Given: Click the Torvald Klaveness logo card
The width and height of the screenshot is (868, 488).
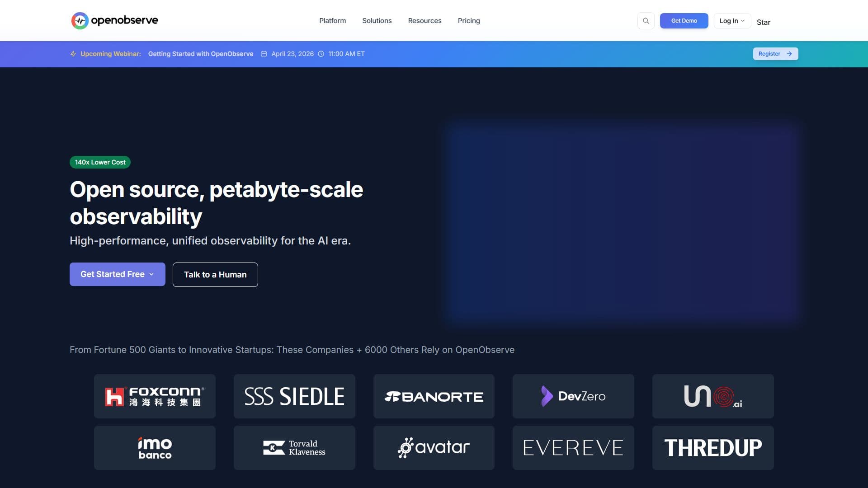Looking at the screenshot, I should click(294, 448).
